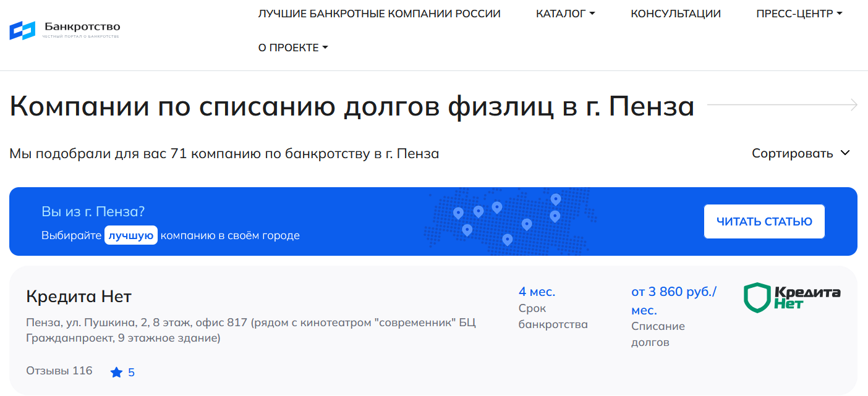
Task: Click the 71 компанию summary text
Action: [224, 153]
